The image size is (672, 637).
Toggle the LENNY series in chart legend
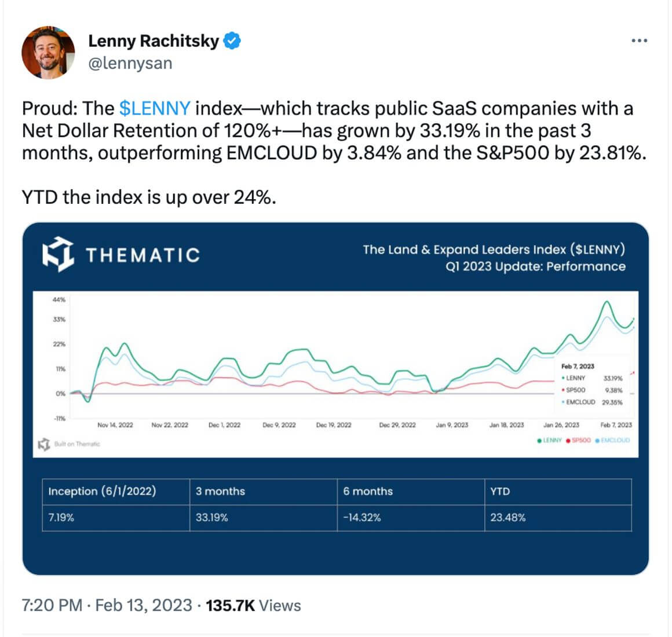(x=550, y=441)
